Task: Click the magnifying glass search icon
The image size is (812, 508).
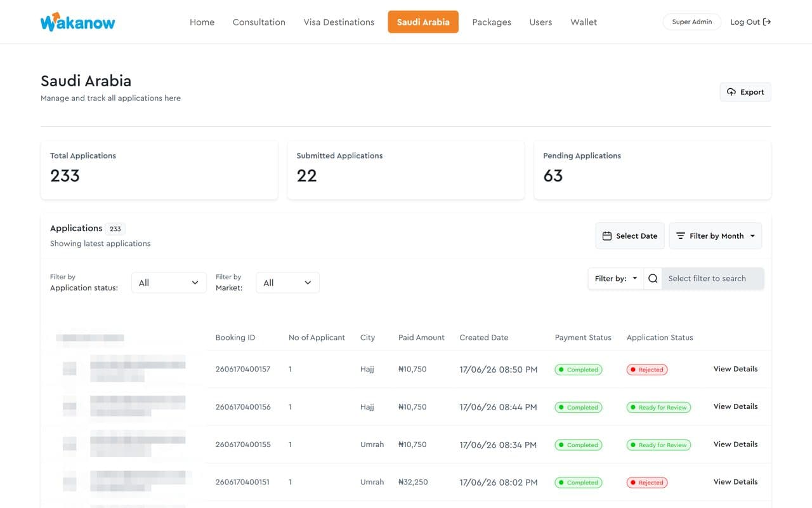Action: tap(653, 278)
